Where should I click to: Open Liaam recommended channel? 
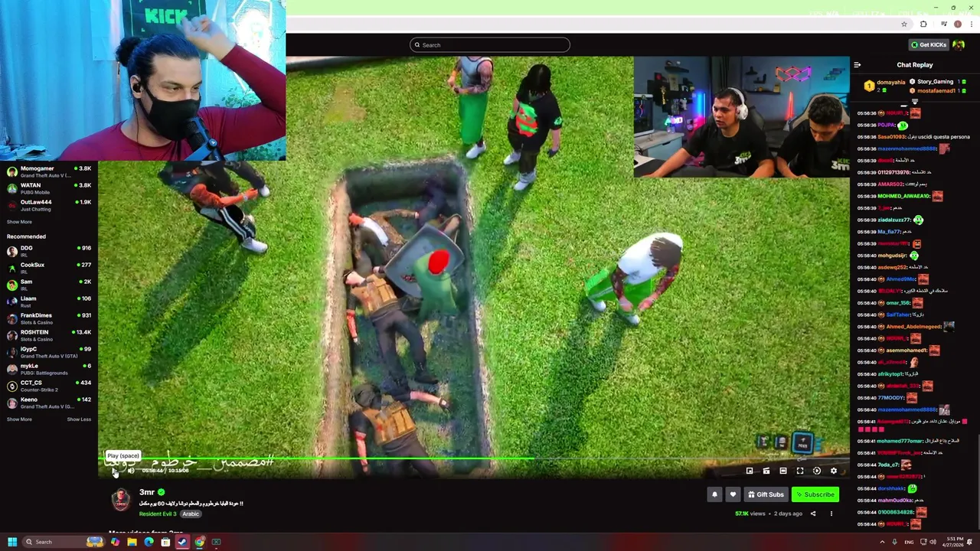click(x=49, y=302)
